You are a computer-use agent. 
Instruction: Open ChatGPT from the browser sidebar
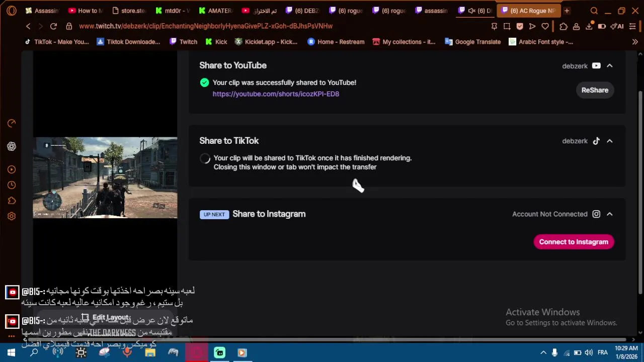pos(12,146)
